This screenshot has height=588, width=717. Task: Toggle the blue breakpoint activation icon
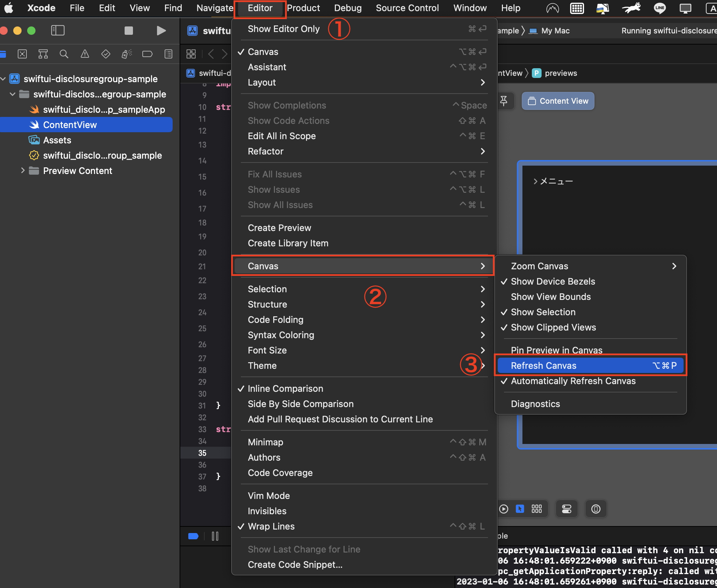193,536
